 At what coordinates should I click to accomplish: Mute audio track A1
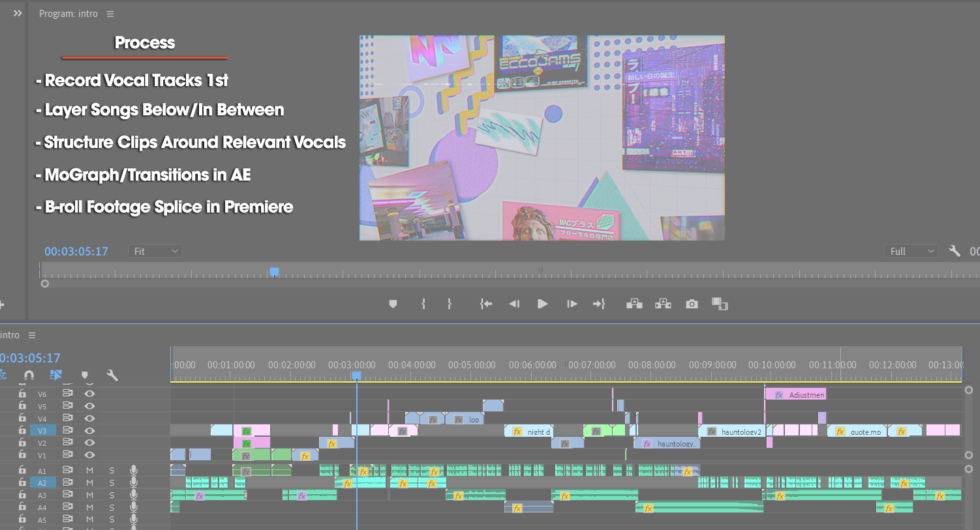coord(90,470)
